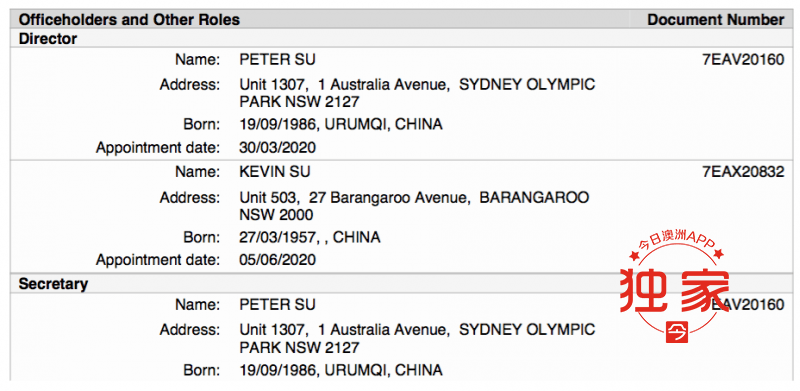Click the first PETER SU director name
This screenshot has width=800, height=391.
[x=277, y=60]
